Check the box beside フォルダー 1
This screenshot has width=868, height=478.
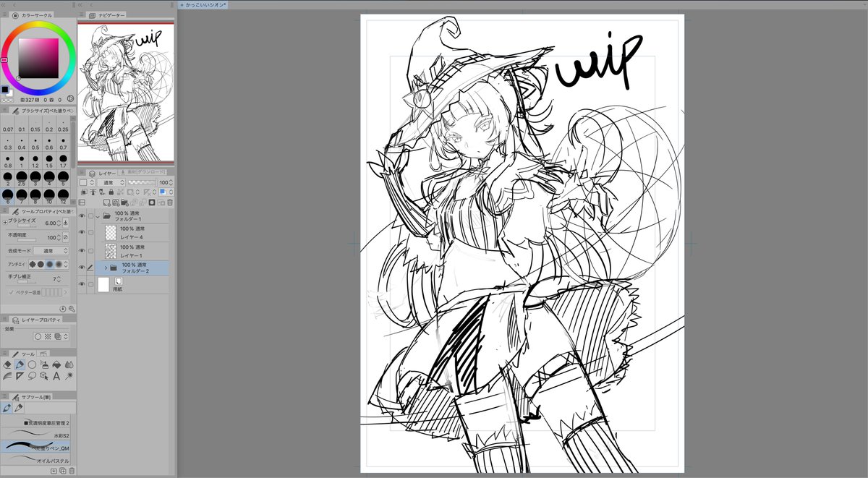[x=90, y=215]
